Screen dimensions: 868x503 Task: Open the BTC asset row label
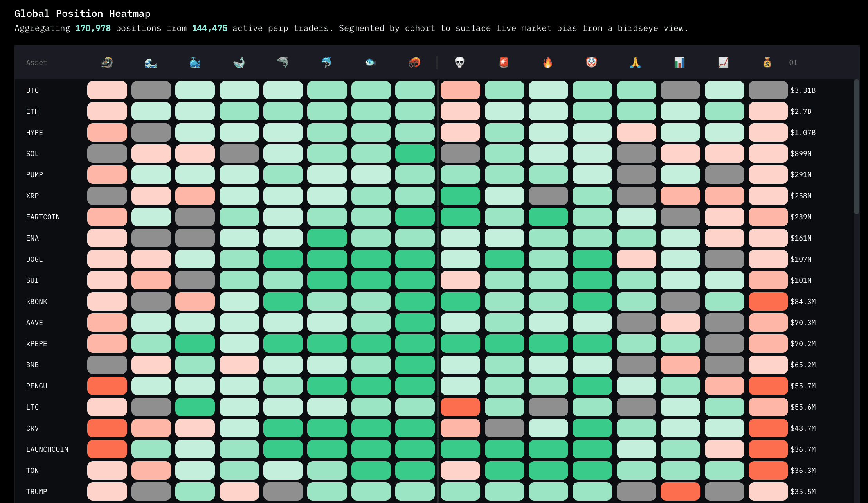coord(32,90)
